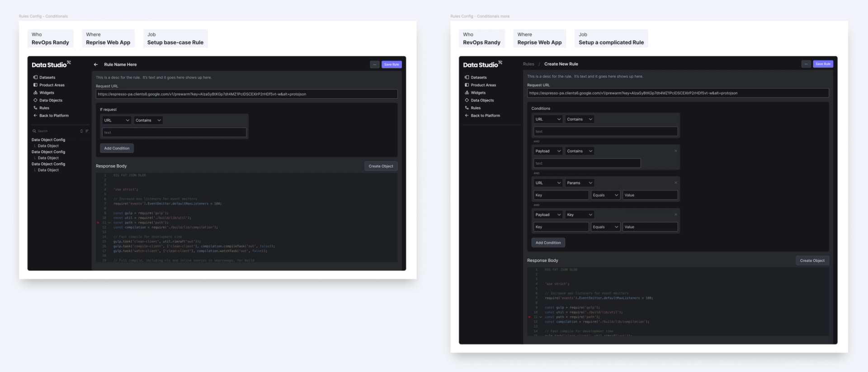Viewport: 868px width, 372px height.
Task: Click the sort arrows icon beside the sidebar Search
Action: click(x=81, y=131)
